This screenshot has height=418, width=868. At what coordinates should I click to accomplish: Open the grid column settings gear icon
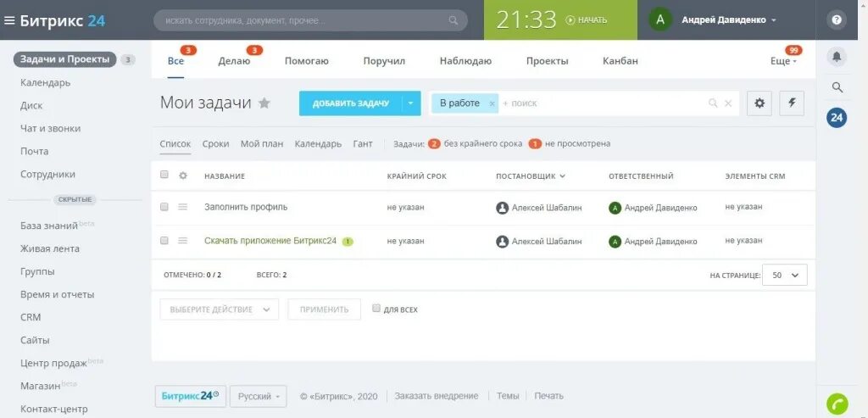click(x=183, y=176)
